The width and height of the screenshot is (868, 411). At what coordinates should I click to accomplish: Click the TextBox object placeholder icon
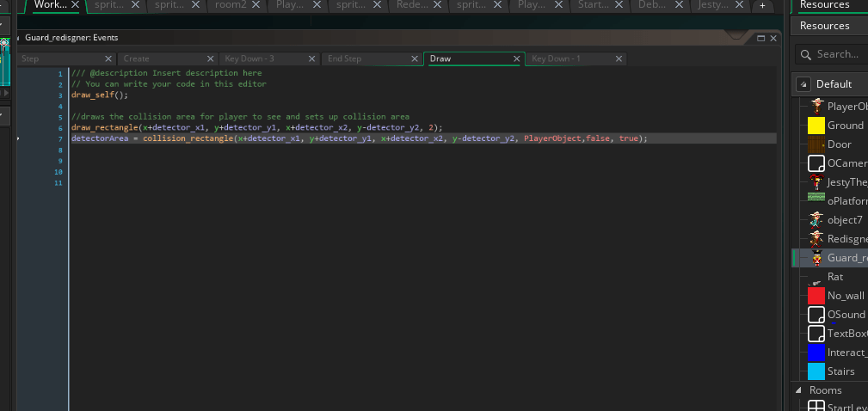coord(816,334)
